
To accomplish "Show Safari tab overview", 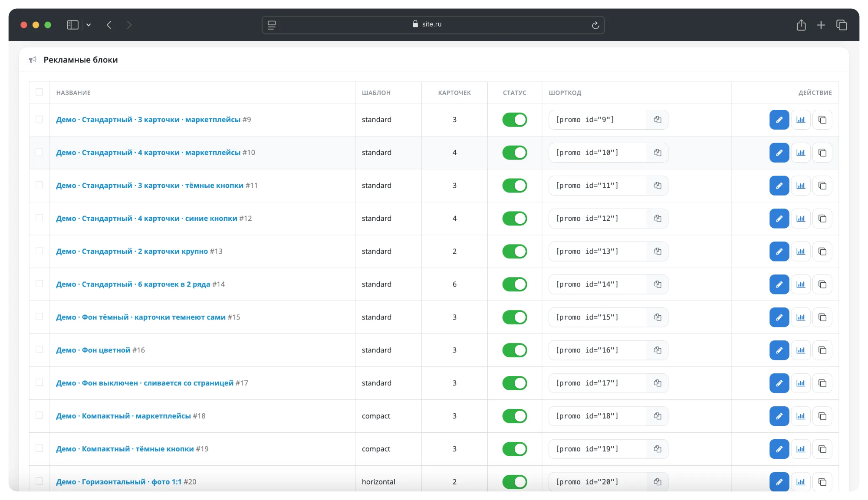I will point(842,25).
